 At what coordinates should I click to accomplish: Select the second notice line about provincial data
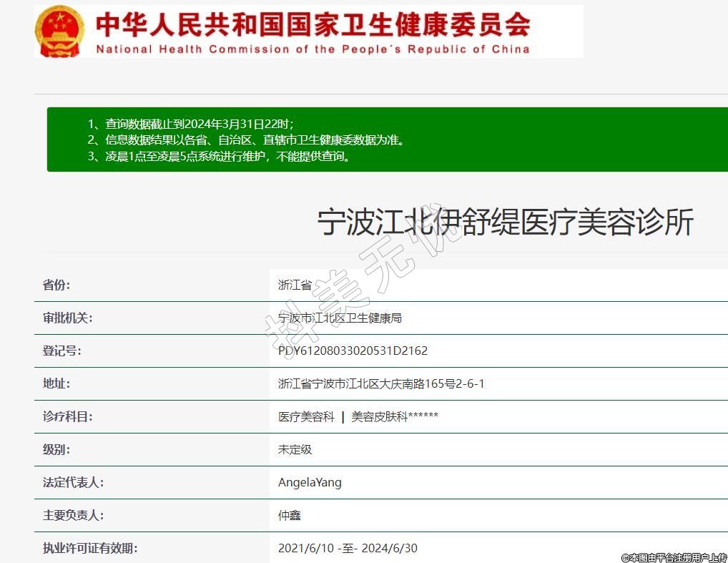point(247,140)
